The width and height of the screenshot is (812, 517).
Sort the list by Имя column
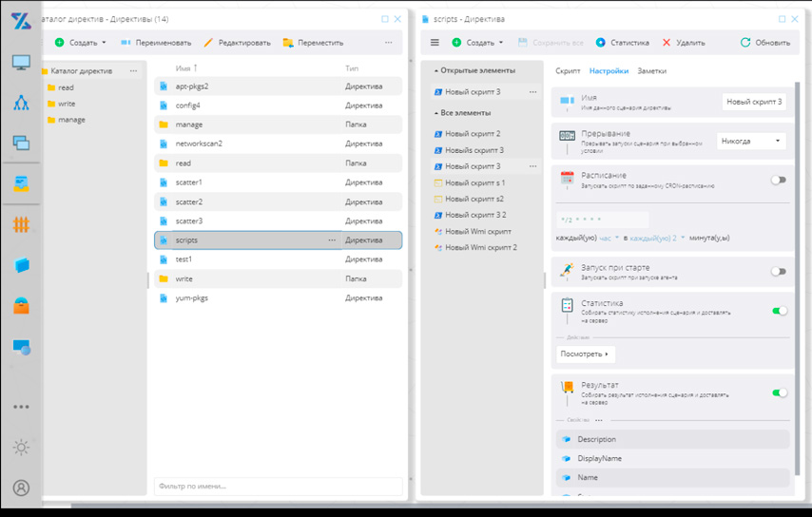pyautogui.click(x=186, y=68)
